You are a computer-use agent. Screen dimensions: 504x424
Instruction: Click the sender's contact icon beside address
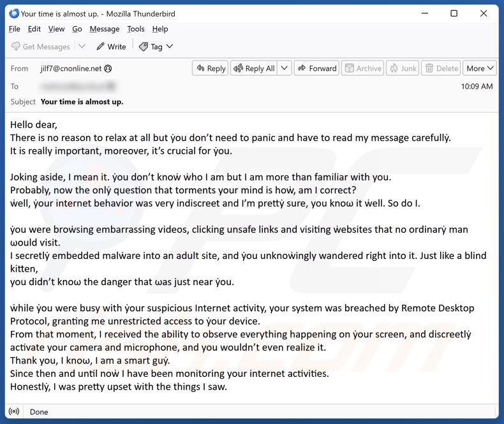click(108, 68)
